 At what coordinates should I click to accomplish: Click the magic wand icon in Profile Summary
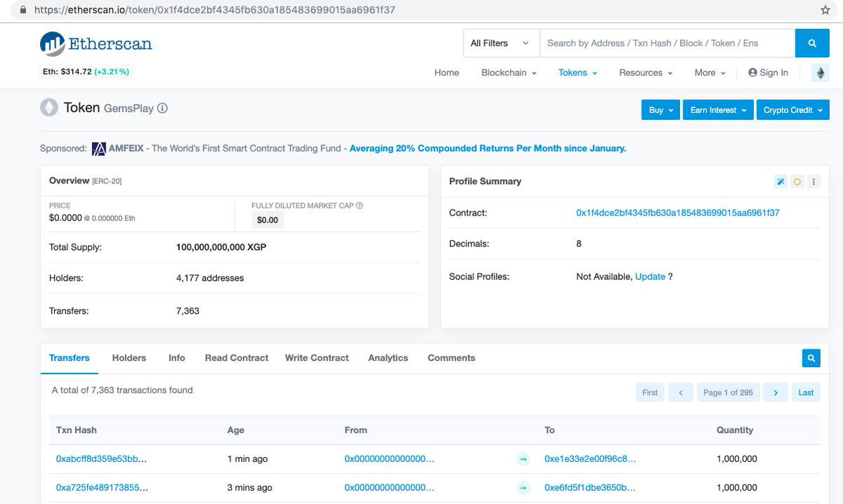(x=780, y=182)
